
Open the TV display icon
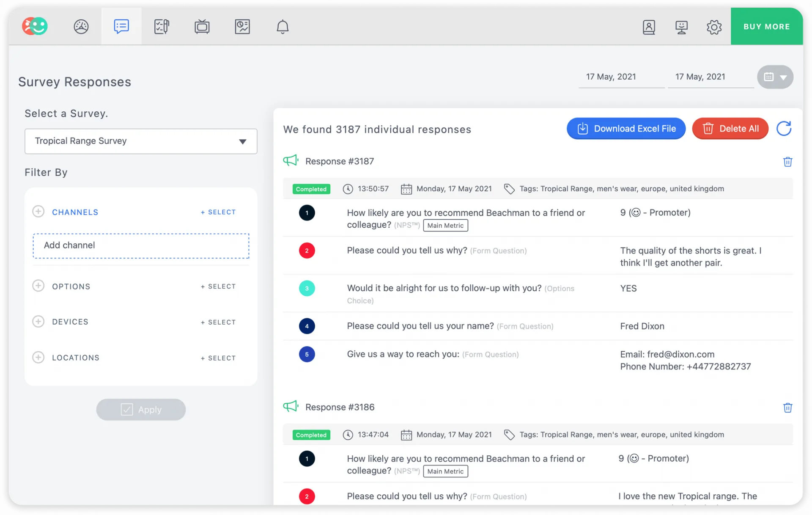(202, 27)
